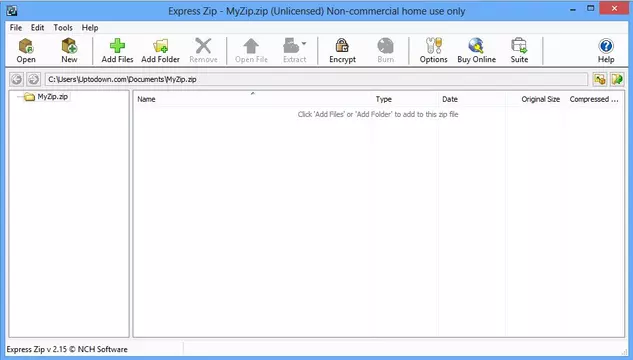Open the Options tools icon

click(x=434, y=50)
